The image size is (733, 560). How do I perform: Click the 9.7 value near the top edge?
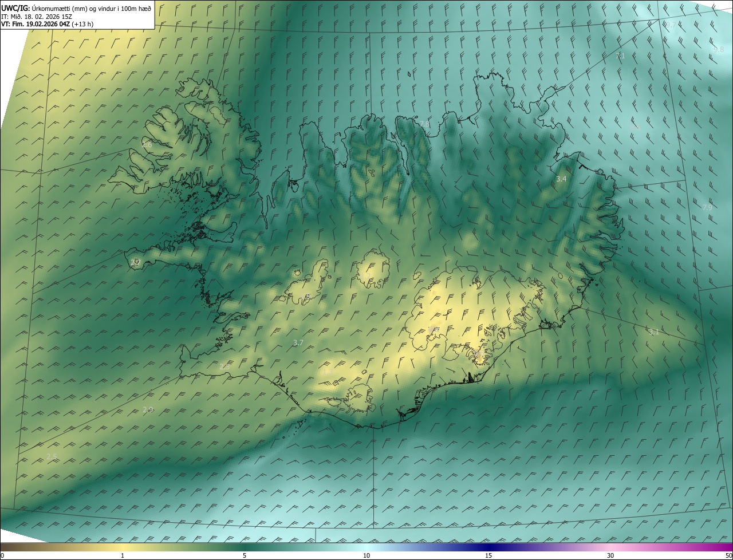pos(671,25)
